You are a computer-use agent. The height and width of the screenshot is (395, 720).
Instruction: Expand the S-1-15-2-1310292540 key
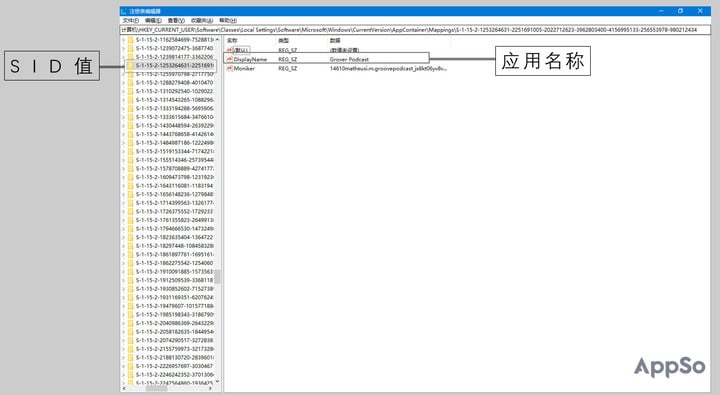pos(124,91)
